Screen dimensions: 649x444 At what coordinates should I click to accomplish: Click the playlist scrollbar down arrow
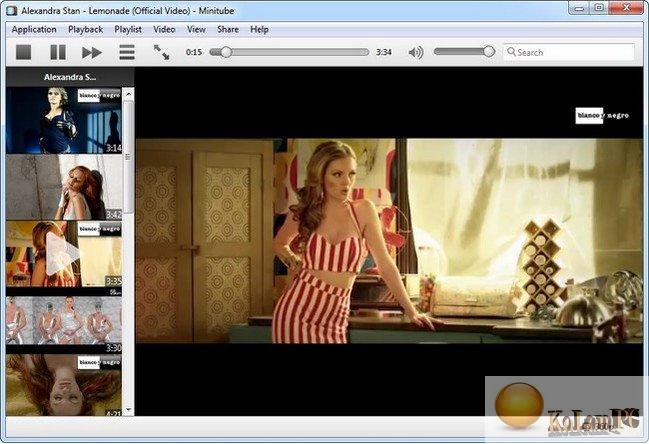[x=128, y=410]
